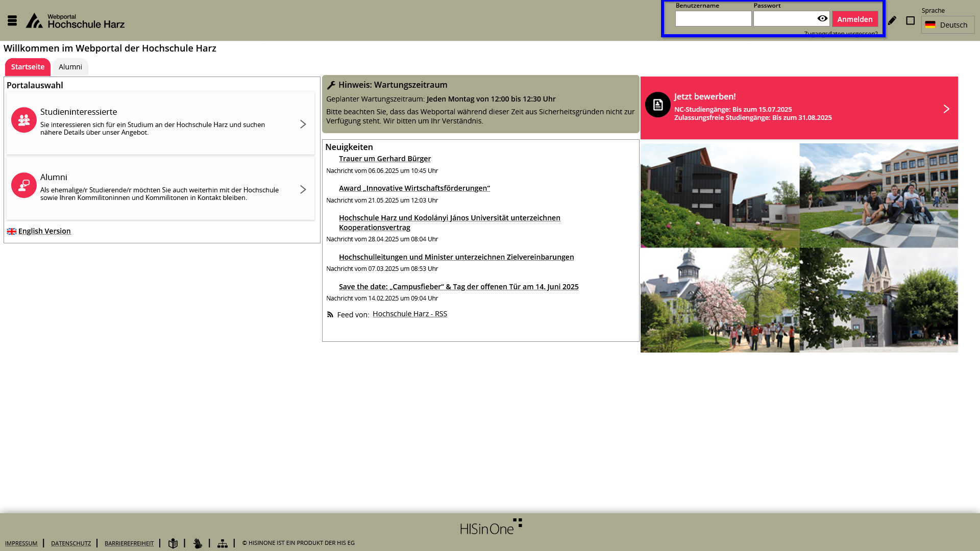Open Hochschule Harz - RSS feed link
Image resolution: width=980 pixels, height=551 pixels.
[409, 314]
